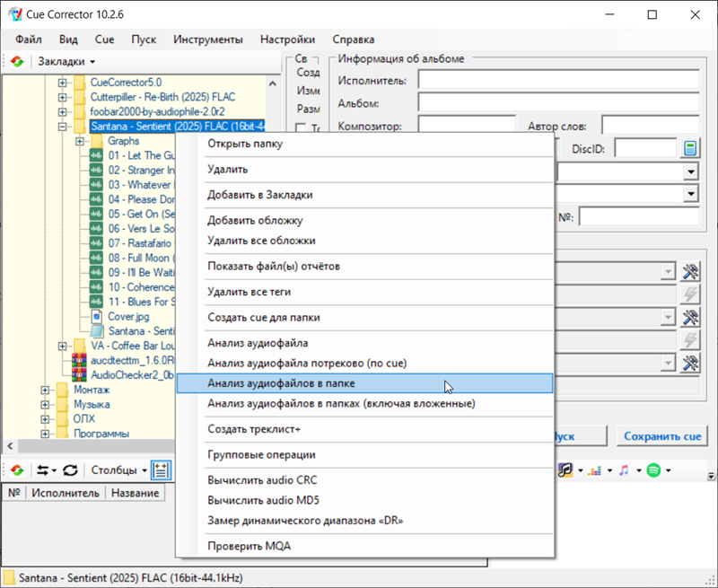Click the lower greyed lightning bolt icon
The image size is (718, 588).
click(x=690, y=340)
